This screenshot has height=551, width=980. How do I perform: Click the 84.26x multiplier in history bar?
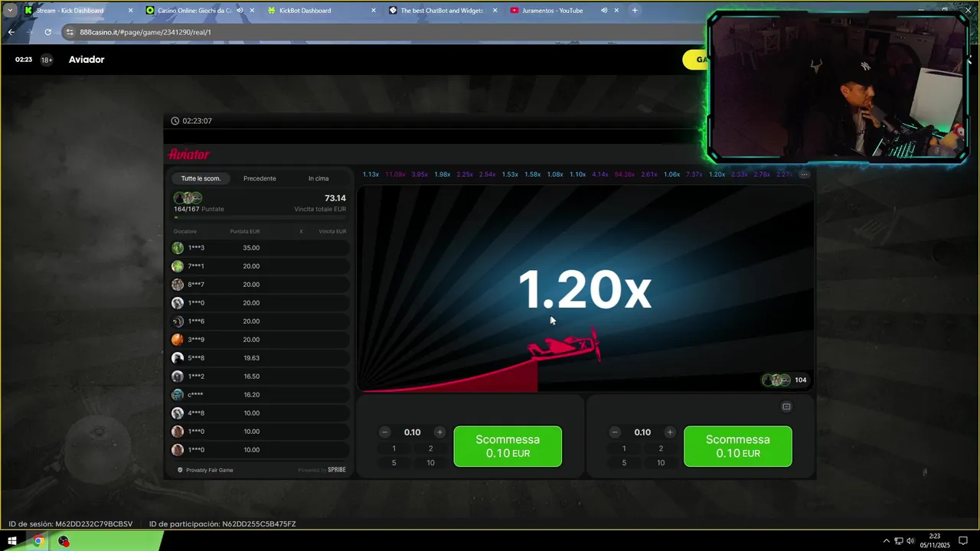[x=624, y=174]
